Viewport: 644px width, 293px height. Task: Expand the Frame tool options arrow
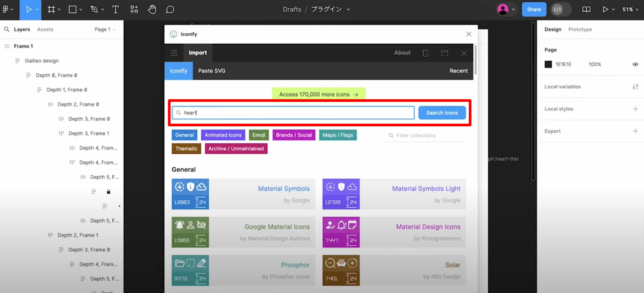[59, 9]
